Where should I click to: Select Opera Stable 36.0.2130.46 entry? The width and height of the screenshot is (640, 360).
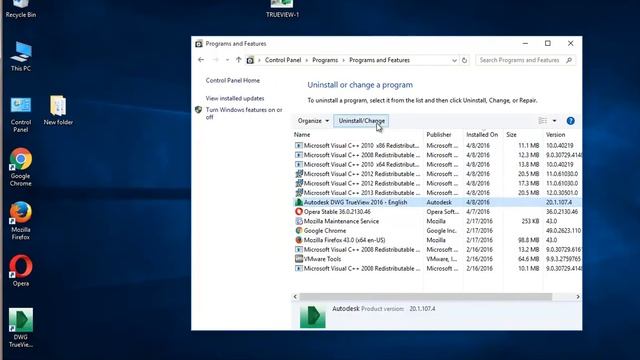pos(438,211)
